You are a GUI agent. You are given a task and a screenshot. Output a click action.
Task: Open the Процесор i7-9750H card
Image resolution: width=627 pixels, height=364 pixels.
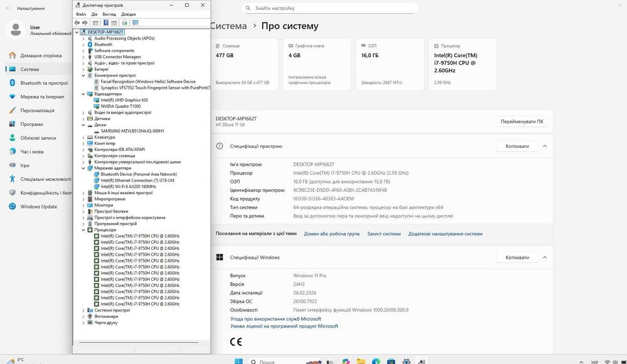pos(463,65)
